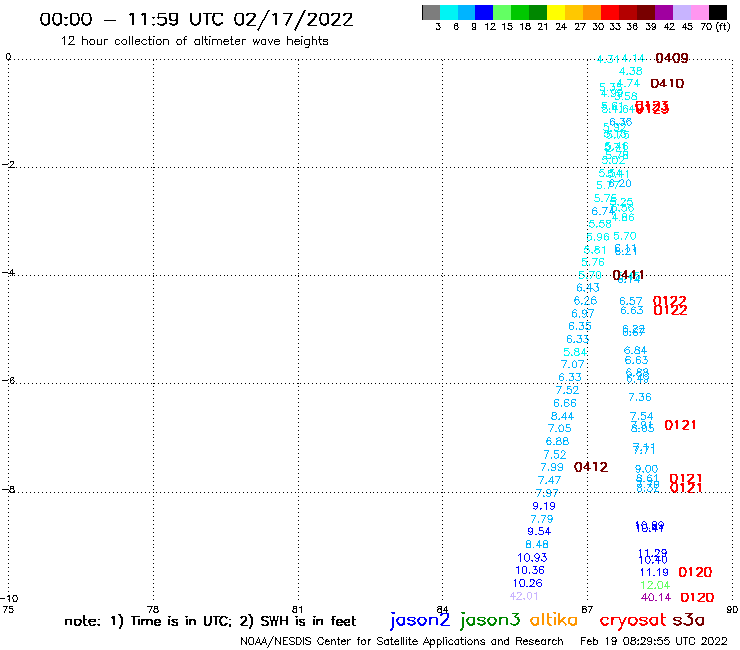Click the time label 0410
Image resolution: width=740 pixels, height=650 pixels.
[667, 84]
